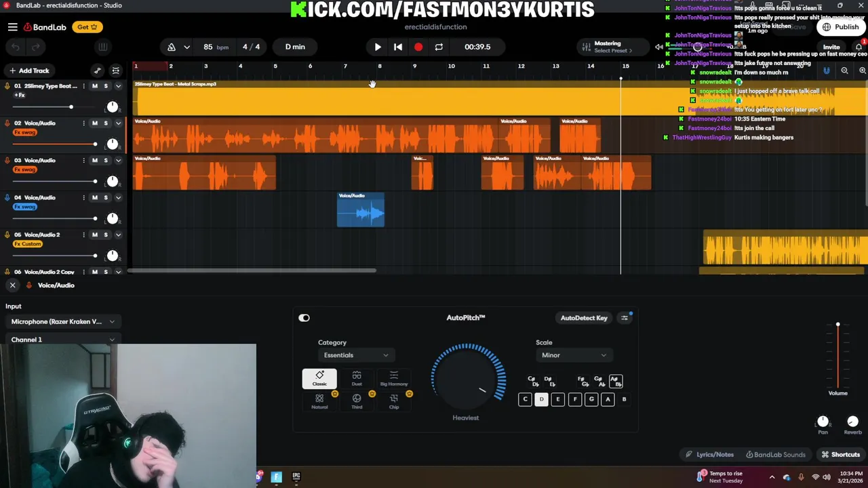Open the Category Essentials dropdown

356,355
